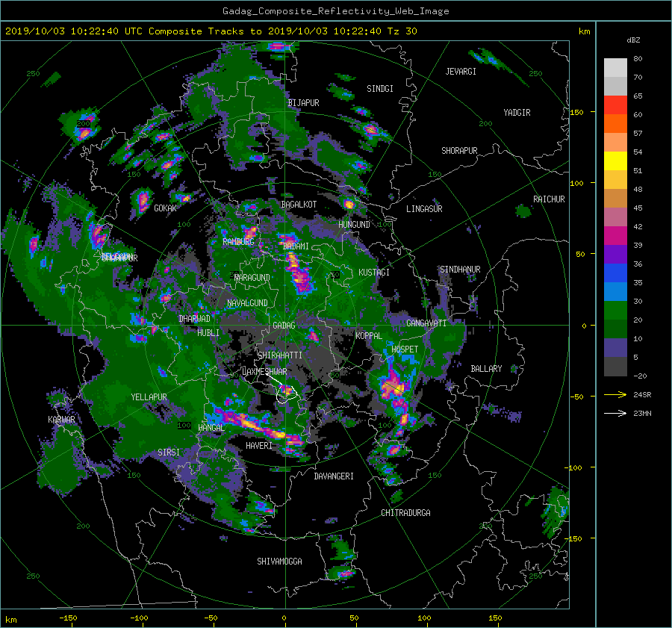Select the KARWAR city label
Viewport: 672px width, 628px height.
point(61,420)
